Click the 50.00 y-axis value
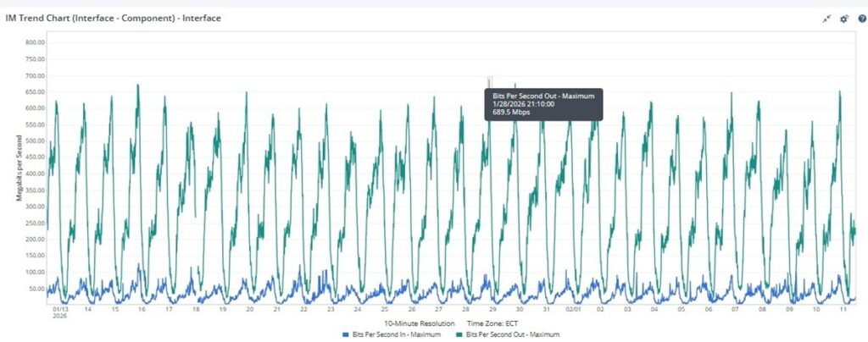The height and width of the screenshot is (342, 868). (x=36, y=289)
